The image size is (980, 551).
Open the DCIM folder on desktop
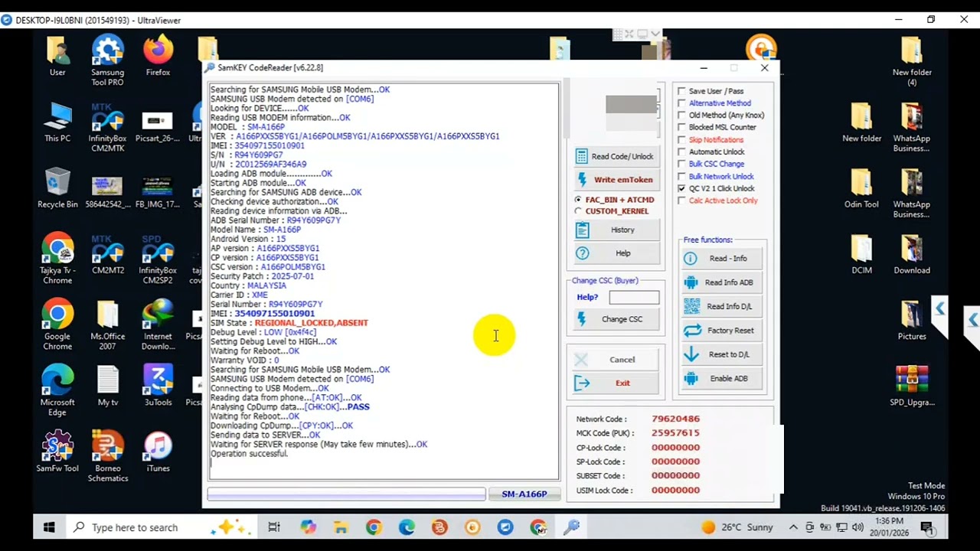(x=861, y=255)
